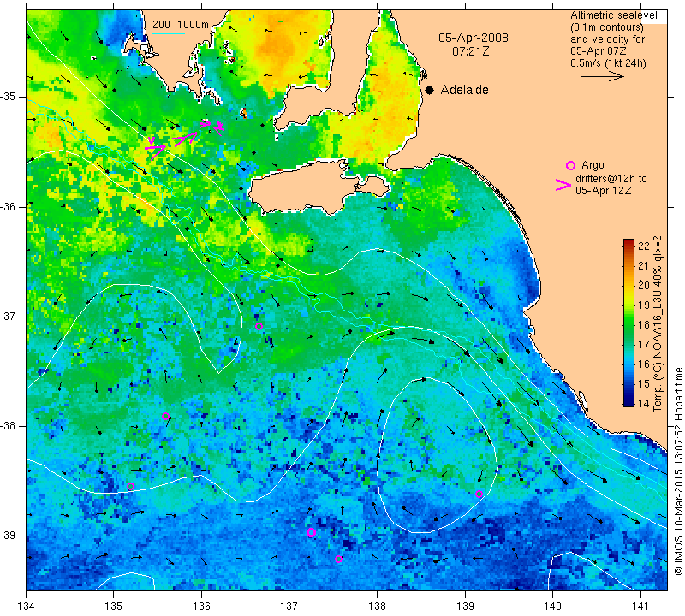The height and width of the screenshot is (616, 685).
Task: Click the '(0.1m contours)' legend text
Action: pos(607,27)
